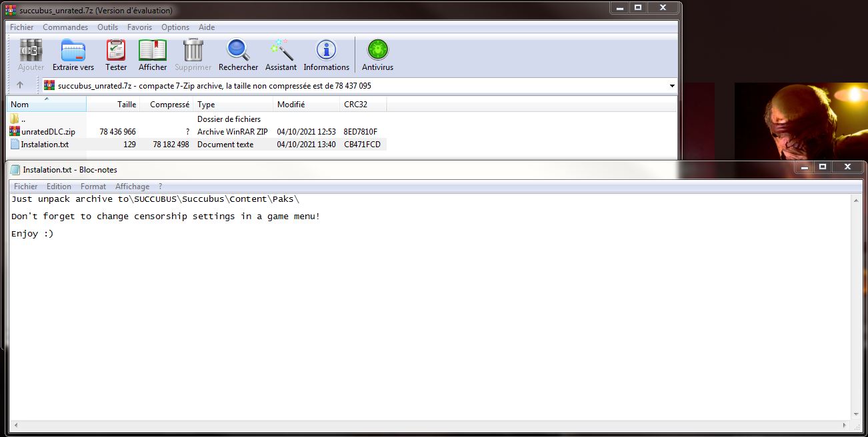Click Notepad's horizontal scrollbar left arrow

pos(15,426)
